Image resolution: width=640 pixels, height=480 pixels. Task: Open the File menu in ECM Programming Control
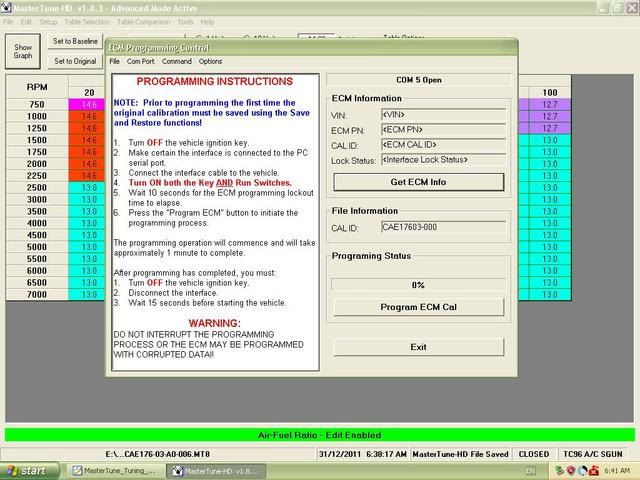[x=114, y=61]
